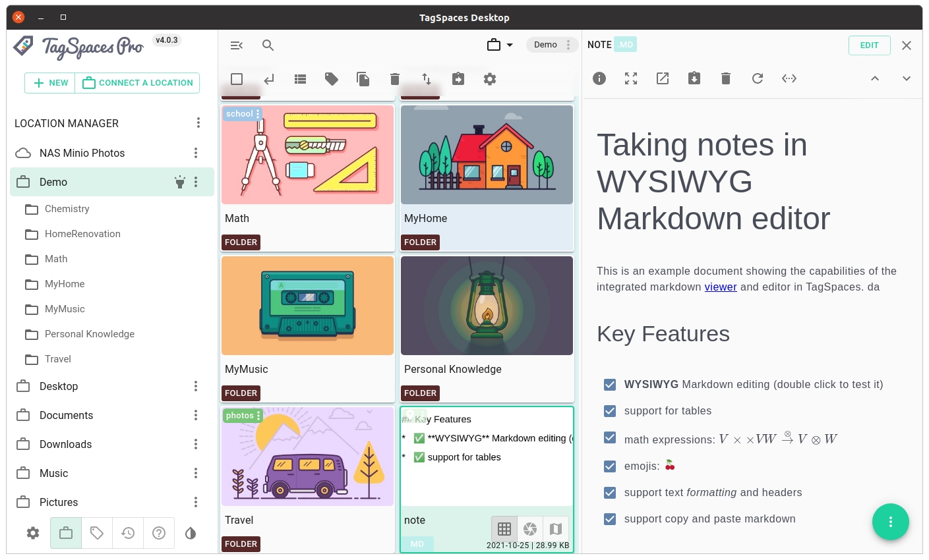Open the recent history tab

pos(128,533)
